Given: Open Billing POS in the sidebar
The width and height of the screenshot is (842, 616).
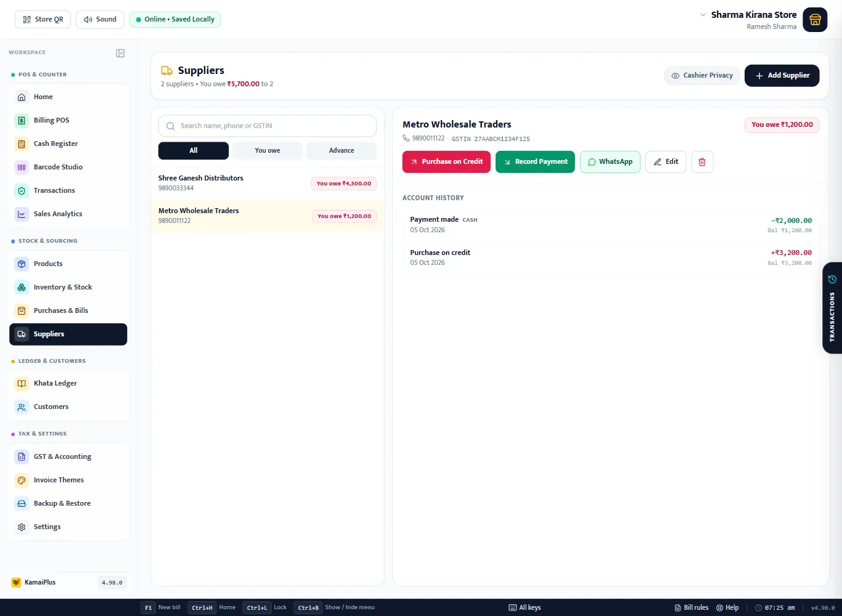Looking at the screenshot, I should 68,120.
